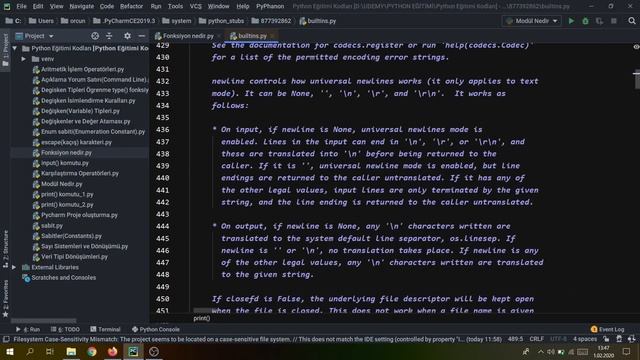Screen dimensions: 640x360
Task: Open Windows search from taskbar
Action: [30, 351]
